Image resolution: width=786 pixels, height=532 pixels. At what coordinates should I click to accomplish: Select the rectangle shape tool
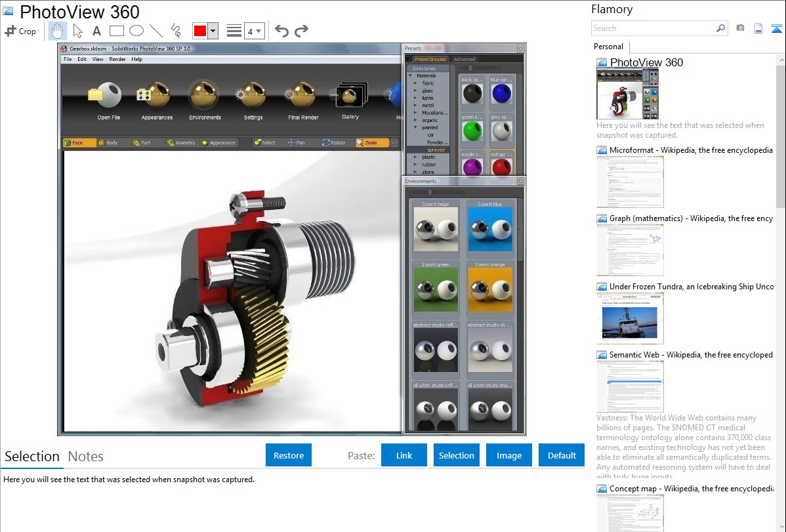point(116,31)
